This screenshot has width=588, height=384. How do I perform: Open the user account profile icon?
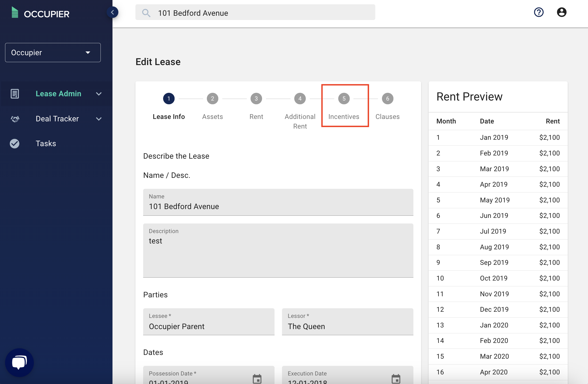pos(561,12)
